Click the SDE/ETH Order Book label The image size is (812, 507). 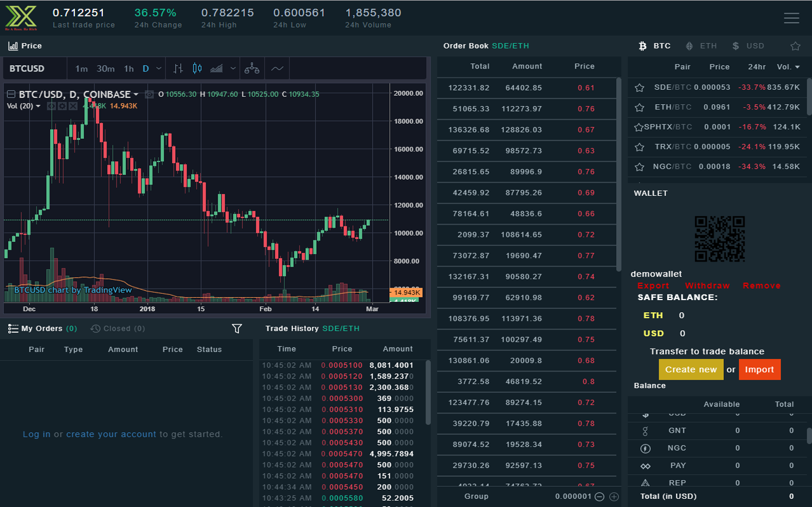[x=510, y=46]
